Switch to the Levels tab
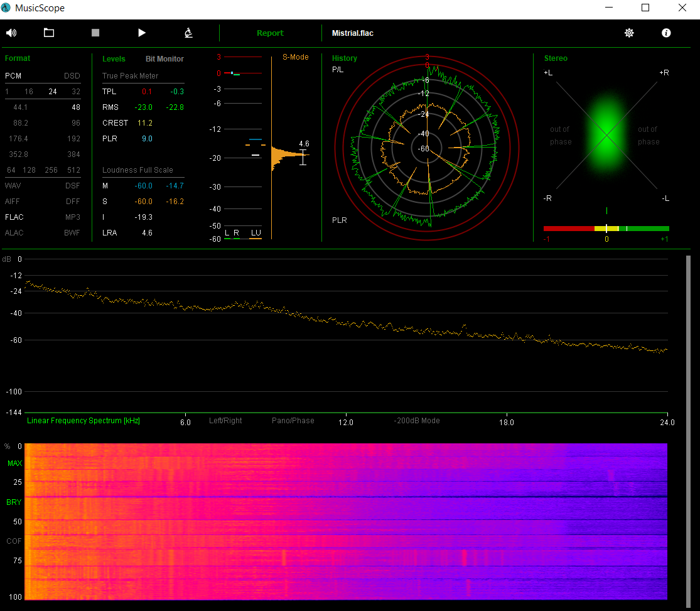Viewport: 700px width, 611px height. tap(114, 59)
